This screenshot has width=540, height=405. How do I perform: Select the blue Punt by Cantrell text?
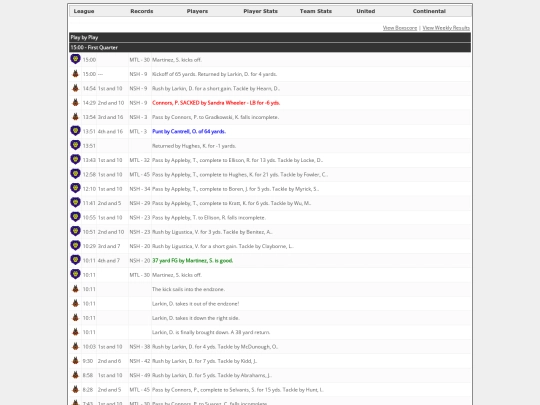click(x=189, y=131)
